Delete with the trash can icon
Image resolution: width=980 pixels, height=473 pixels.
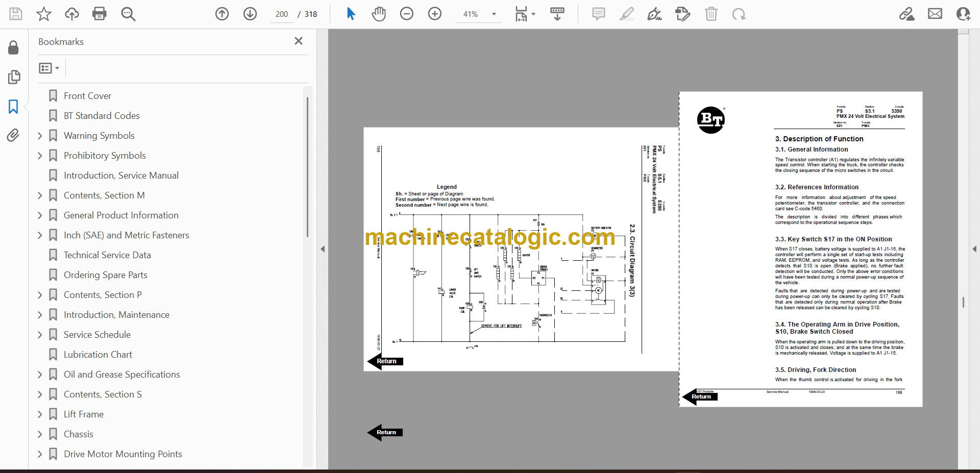(711, 14)
